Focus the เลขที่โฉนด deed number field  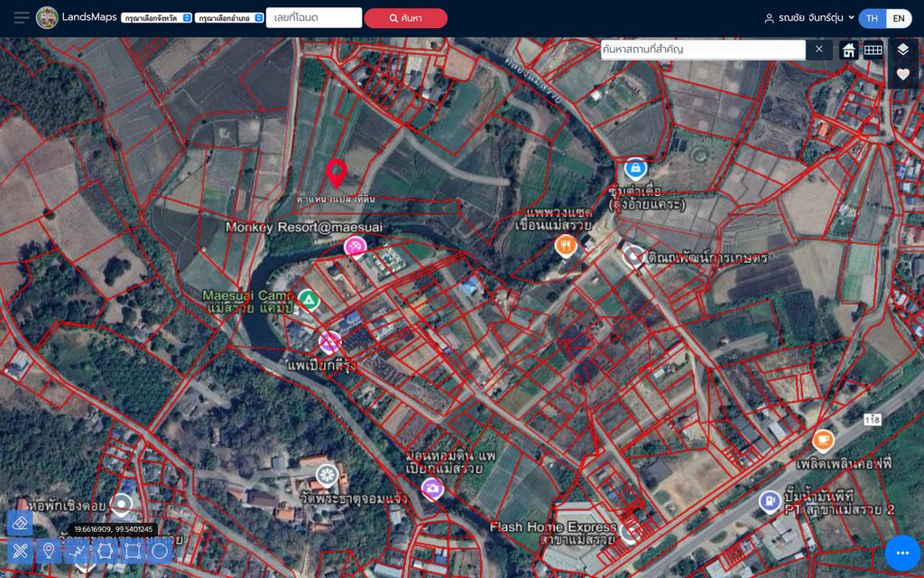[x=314, y=18]
